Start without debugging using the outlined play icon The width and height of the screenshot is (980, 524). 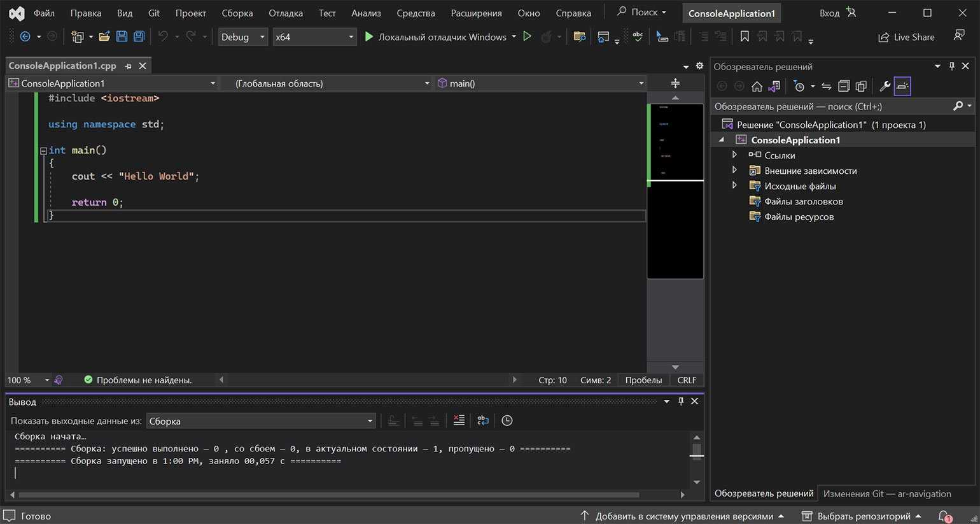(527, 37)
